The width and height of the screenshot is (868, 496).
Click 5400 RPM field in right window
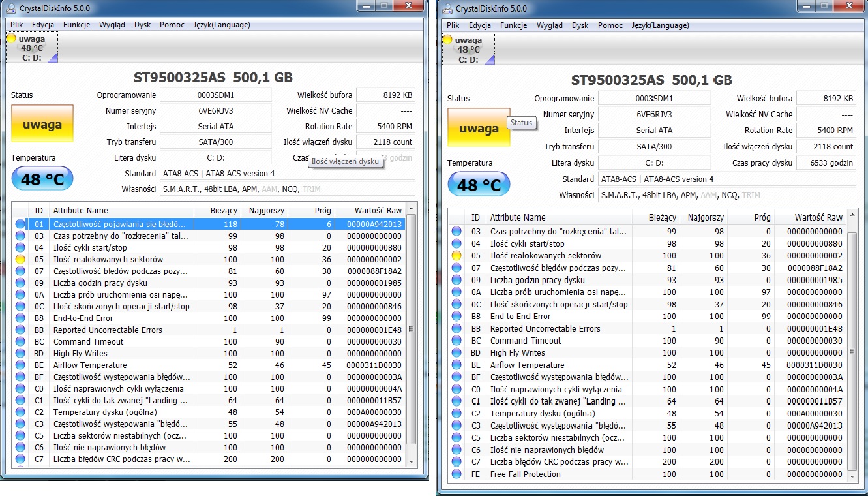[826, 131]
